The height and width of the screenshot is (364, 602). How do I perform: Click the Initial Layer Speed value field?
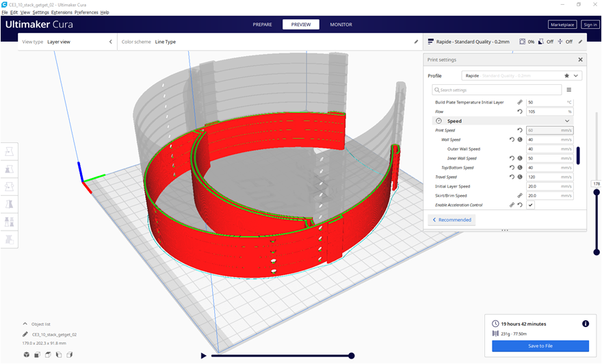[550, 186]
